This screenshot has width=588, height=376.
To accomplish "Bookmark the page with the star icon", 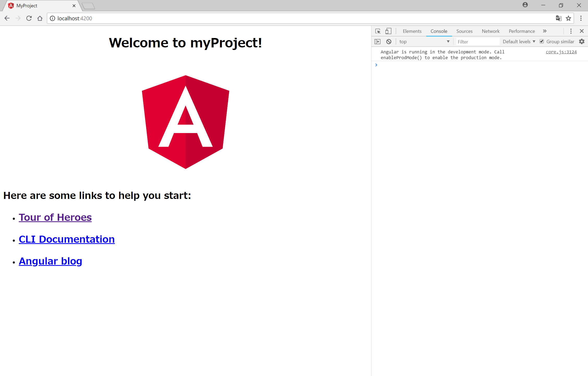I will tap(568, 18).
